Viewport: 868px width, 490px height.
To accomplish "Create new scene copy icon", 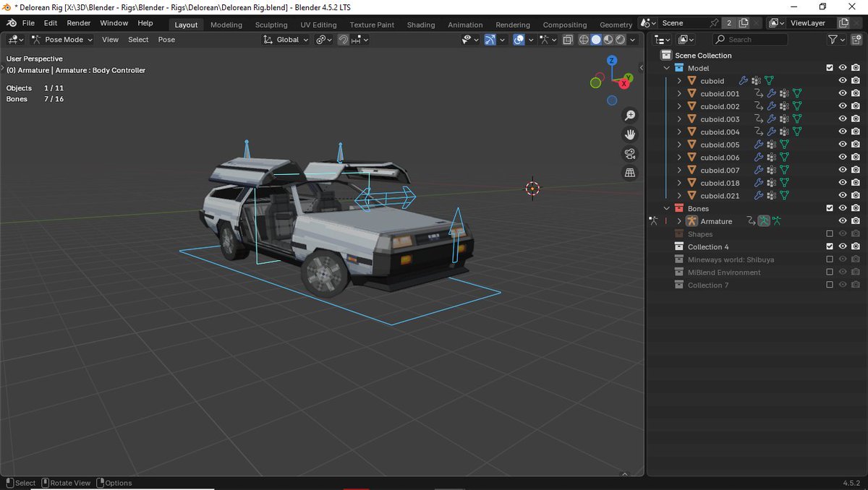I will [744, 23].
